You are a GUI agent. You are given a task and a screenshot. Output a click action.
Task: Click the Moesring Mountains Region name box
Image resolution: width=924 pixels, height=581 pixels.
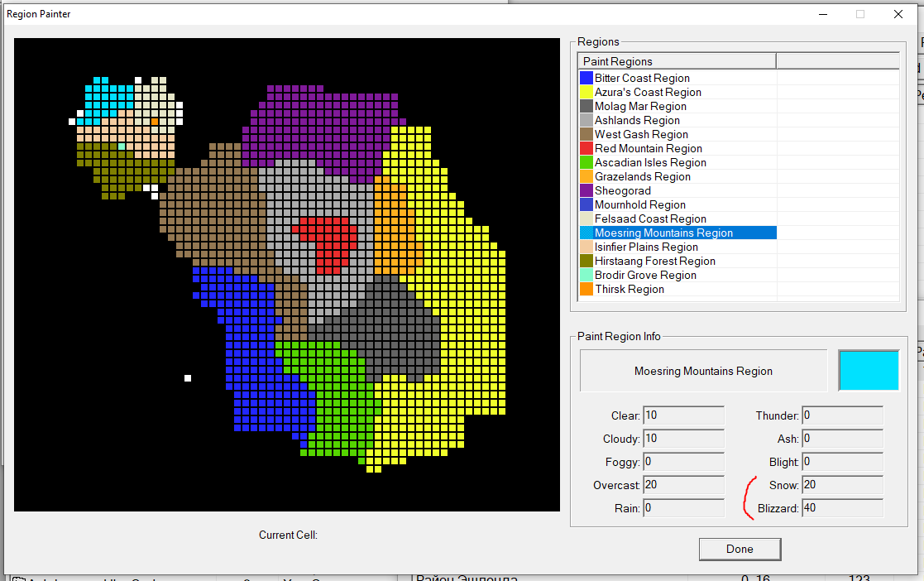coord(704,371)
